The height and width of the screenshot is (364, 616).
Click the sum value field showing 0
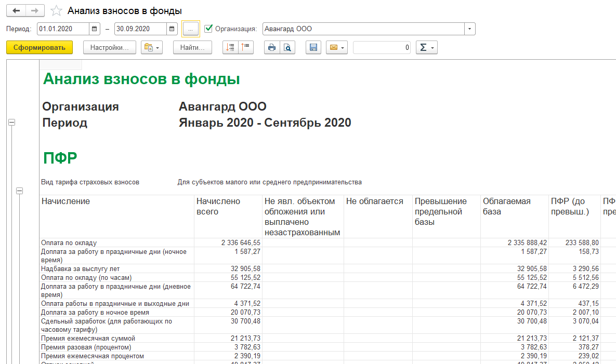click(x=382, y=47)
